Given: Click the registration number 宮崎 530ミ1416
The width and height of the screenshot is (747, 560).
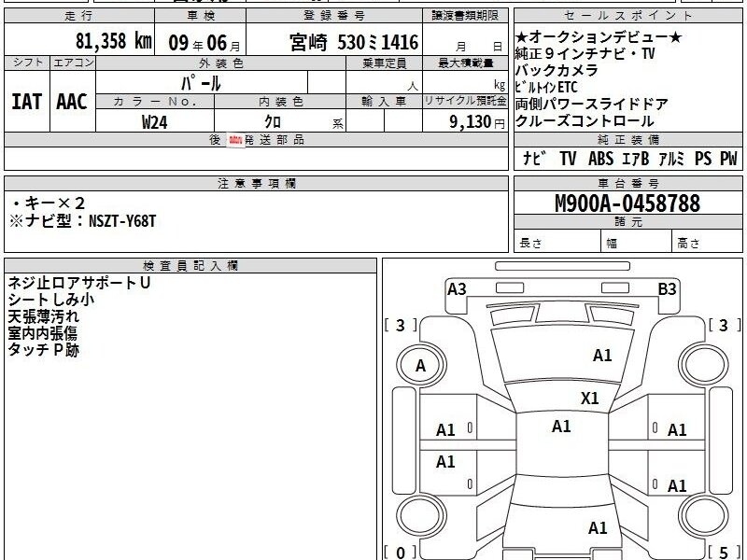Looking at the screenshot, I should (354, 42).
